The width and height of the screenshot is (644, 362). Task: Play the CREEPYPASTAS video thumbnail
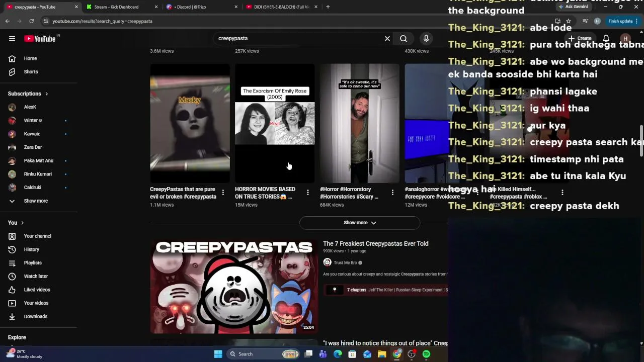[234, 287]
